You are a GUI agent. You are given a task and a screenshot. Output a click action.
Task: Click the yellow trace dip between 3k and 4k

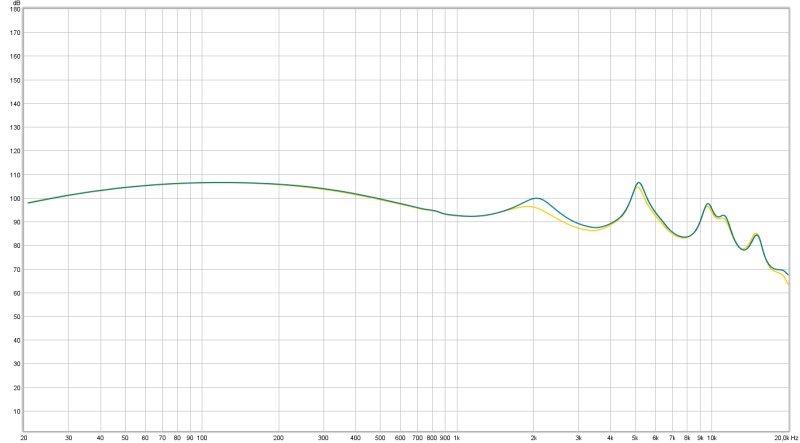click(x=593, y=231)
